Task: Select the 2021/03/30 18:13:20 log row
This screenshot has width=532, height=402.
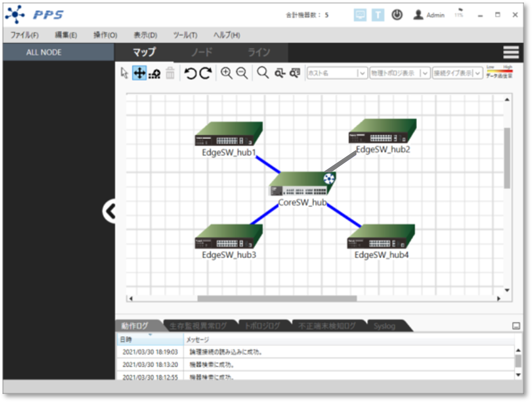Action: tap(315, 365)
